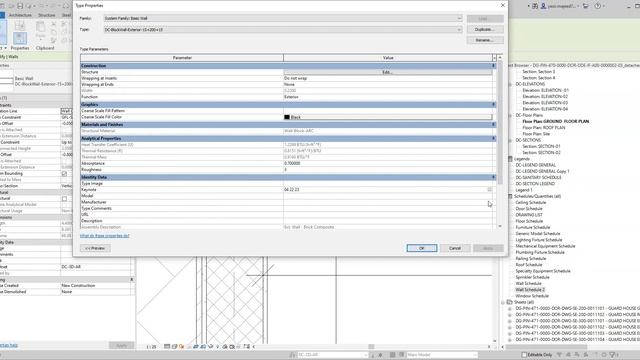Click the Properties ribbon icon
This screenshot has width=640, height=360.
tap(20, 38)
